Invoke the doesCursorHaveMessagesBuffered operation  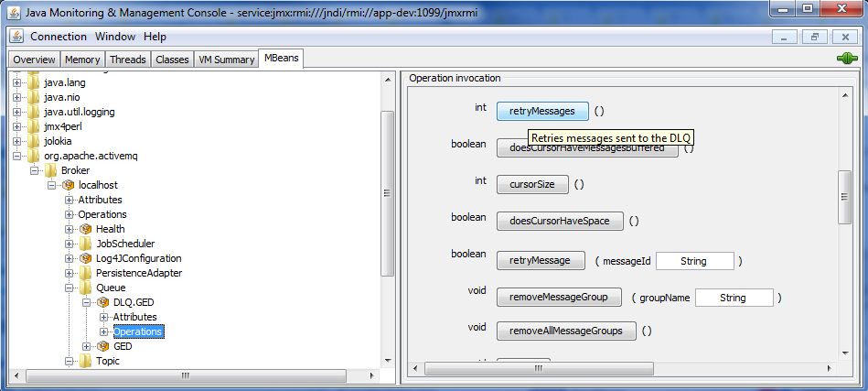click(587, 148)
